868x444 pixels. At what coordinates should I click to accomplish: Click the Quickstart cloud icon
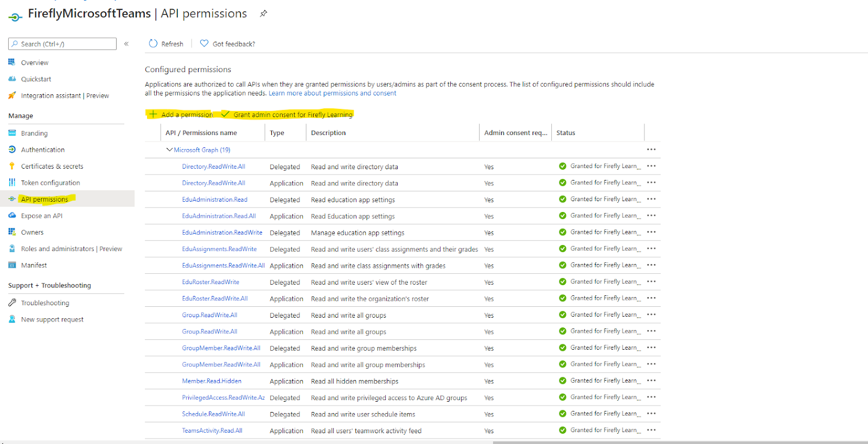pos(12,79)
